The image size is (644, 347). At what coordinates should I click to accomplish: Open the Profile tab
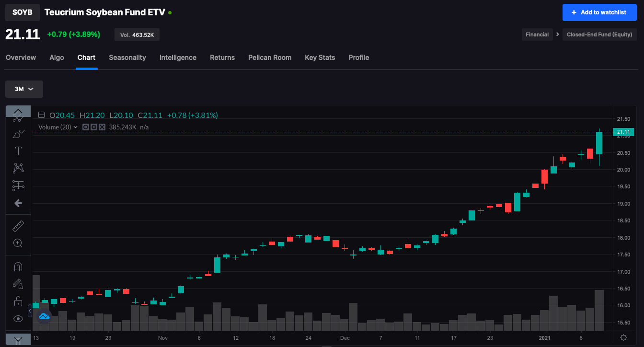coord(359,58)
